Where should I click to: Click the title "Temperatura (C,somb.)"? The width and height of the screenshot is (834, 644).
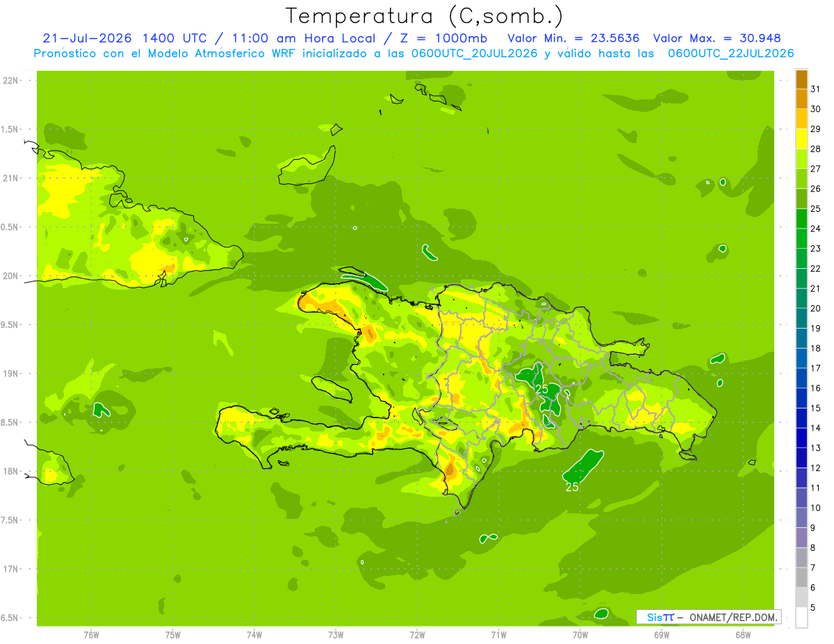pos(424,16)
